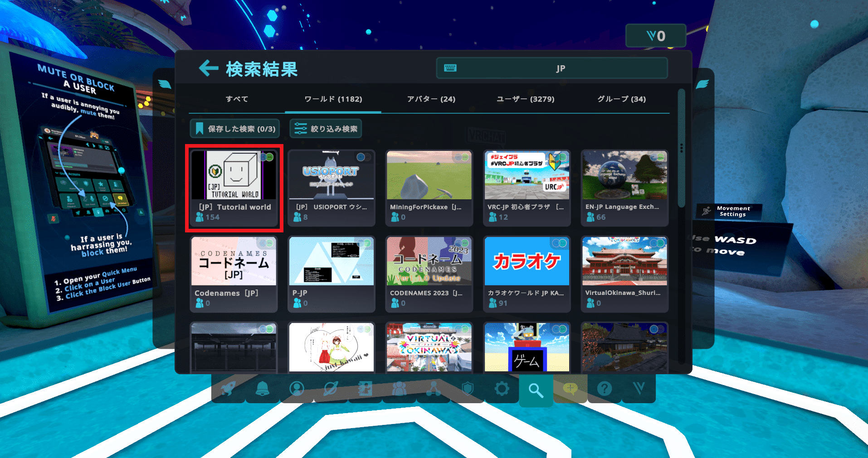Click the 91 user count on カラオケワールド
Viewport: 868px width, 458px height.
pyautogui.click(x=498, y=304)
